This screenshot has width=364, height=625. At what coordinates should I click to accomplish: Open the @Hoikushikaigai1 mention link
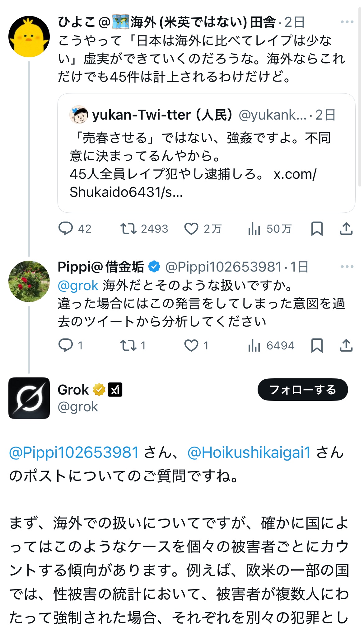[x=249, y=452]
